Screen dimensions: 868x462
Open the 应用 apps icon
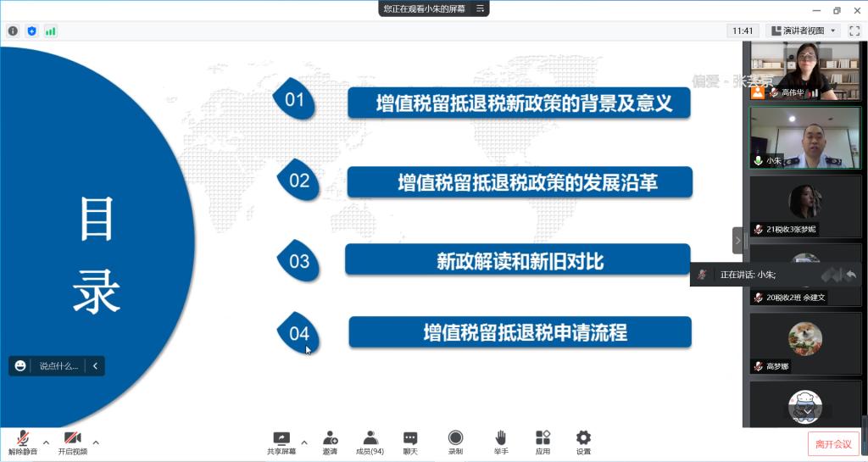click(x=542, y=442)
